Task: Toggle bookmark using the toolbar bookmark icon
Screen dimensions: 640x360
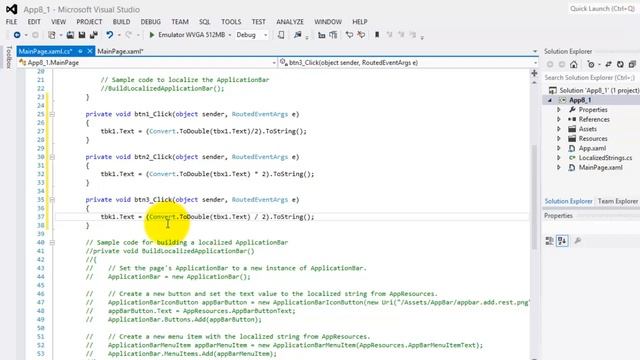Action: click(x=377, y=35)
